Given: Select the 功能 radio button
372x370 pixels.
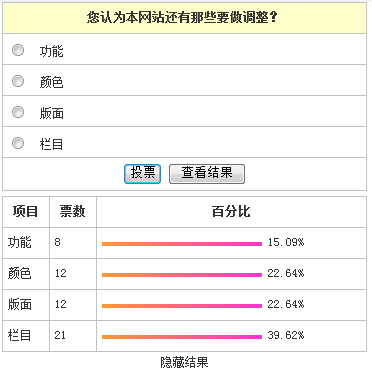Looking at the screenshot, I should click(18, 50).
